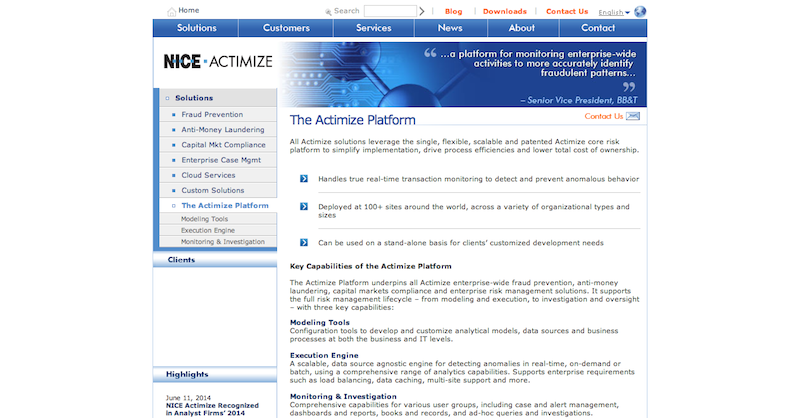Open Fraud Prevention in sidebar
Viewport: 800px width, 418px height.
pyautogui.click(x=212, y=115)
